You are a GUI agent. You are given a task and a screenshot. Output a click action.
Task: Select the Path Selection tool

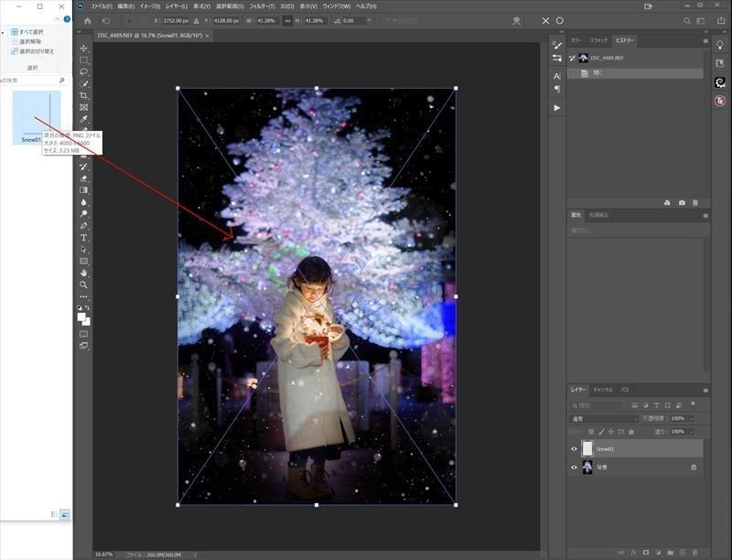coord(83,249)
